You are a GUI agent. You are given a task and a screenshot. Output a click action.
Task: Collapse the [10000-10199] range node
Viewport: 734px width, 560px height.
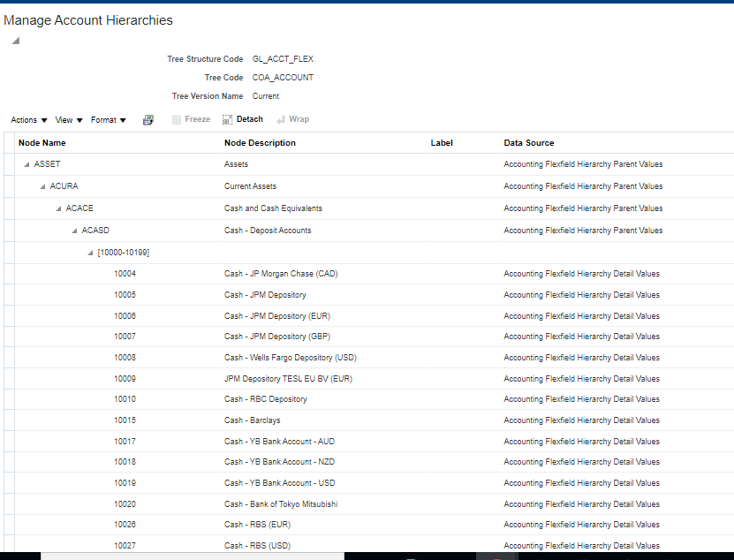tap(89, 252)
